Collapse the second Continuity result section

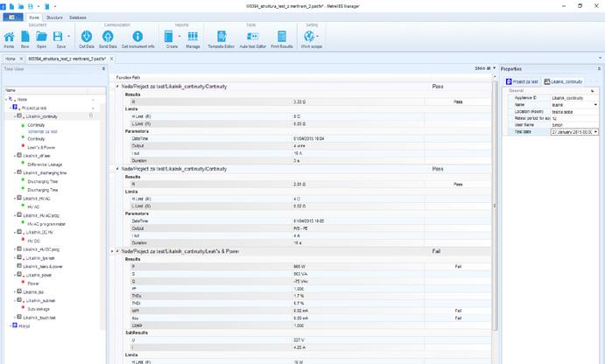point(117,169)
